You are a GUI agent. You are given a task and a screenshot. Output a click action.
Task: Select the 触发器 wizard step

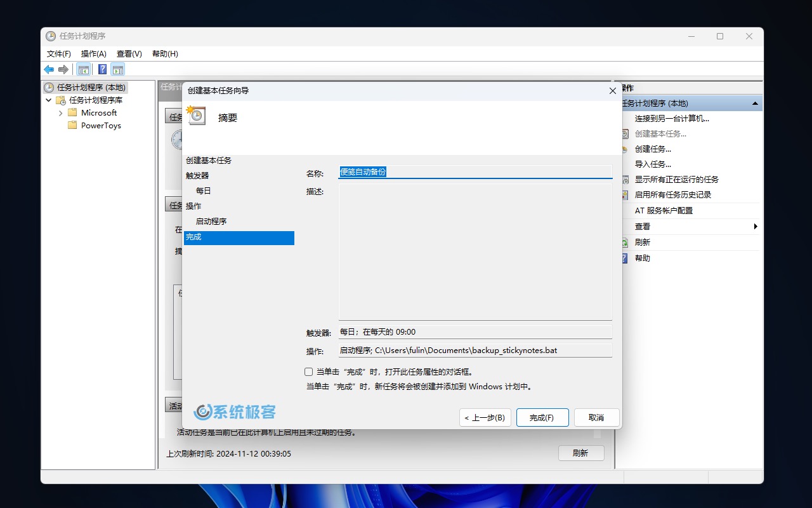[x=197, y=176]
